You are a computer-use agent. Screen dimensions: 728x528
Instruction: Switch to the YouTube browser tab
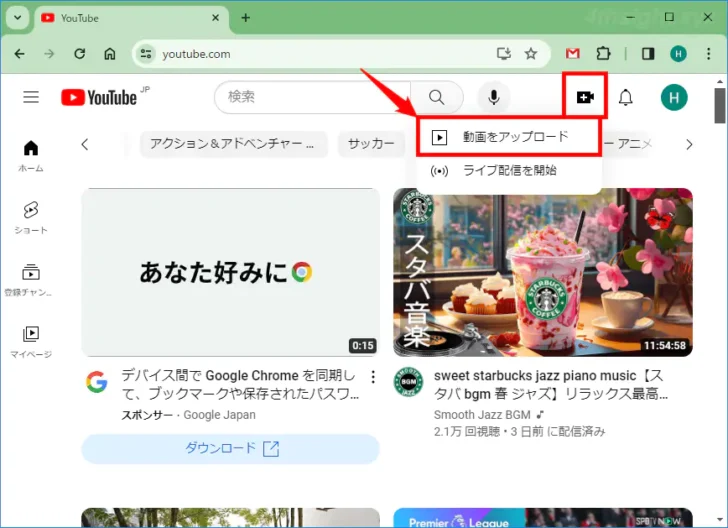[132, 18]
